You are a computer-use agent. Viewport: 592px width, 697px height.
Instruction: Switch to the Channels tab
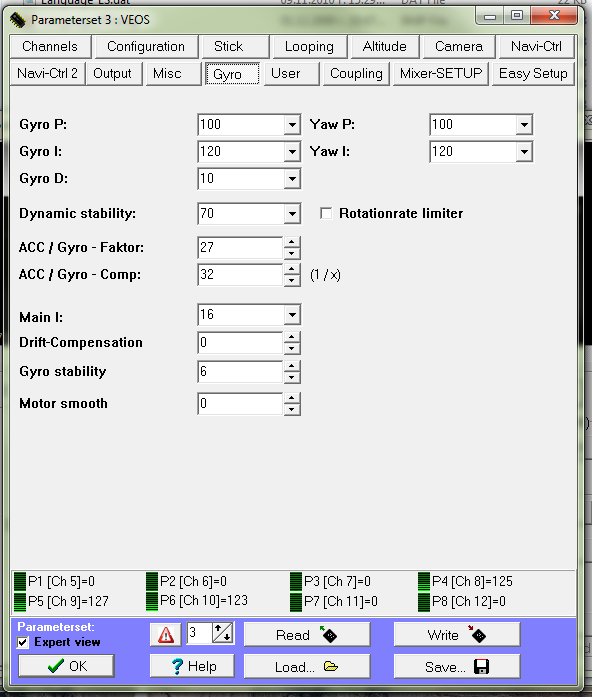tap(50, 47)
